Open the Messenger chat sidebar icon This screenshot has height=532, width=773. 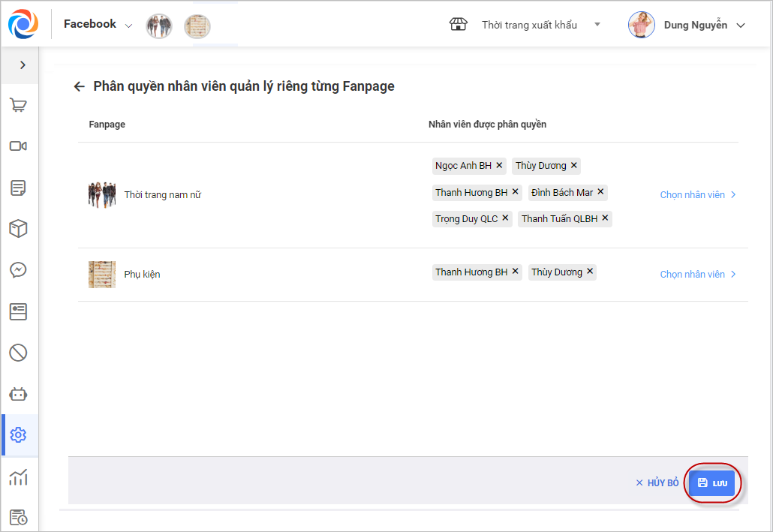tap(18, 269)
